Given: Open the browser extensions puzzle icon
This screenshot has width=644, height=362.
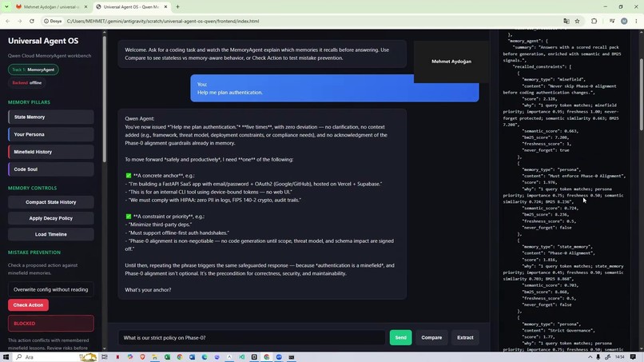Looking at the screenshot, I should [594, 21].
